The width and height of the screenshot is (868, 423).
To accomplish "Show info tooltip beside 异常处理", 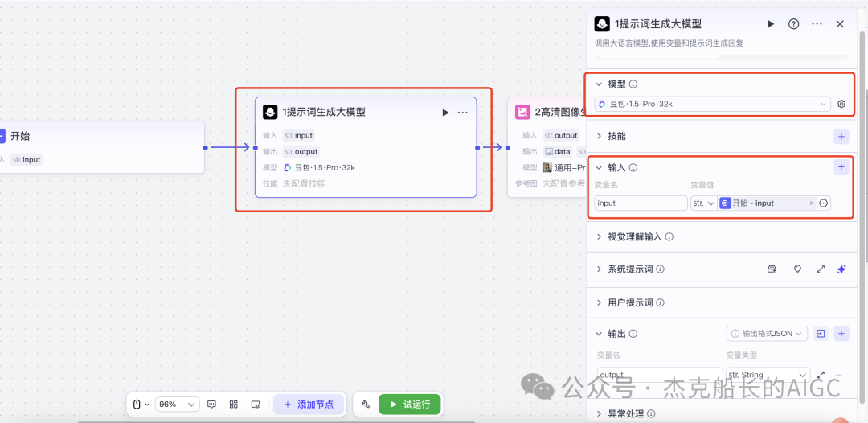I will [652, 413].
